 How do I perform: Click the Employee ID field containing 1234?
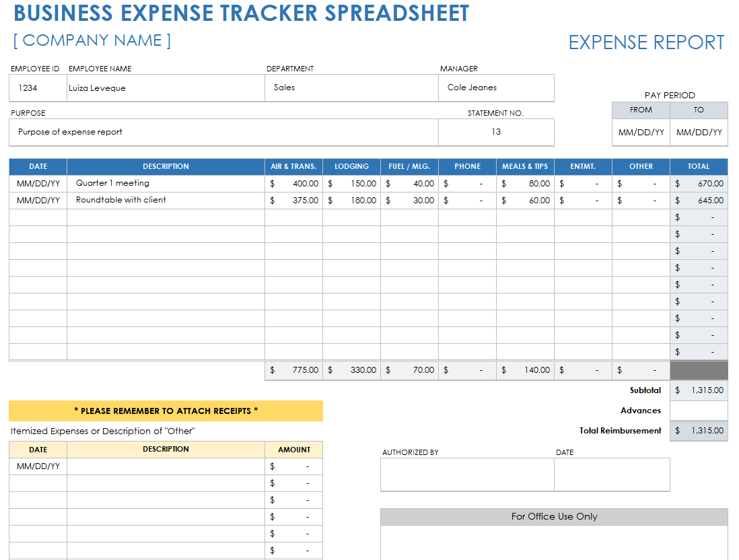(x=38, y=88)
